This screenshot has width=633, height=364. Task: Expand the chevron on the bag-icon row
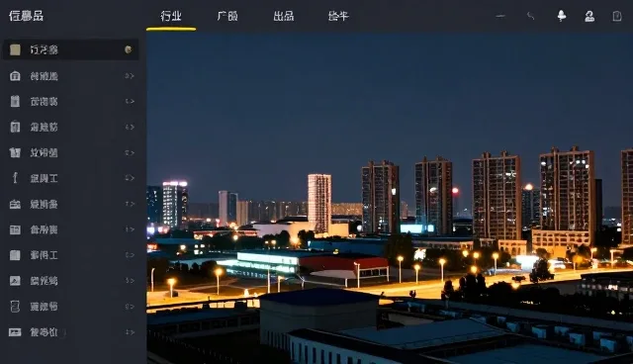[130, 128]
